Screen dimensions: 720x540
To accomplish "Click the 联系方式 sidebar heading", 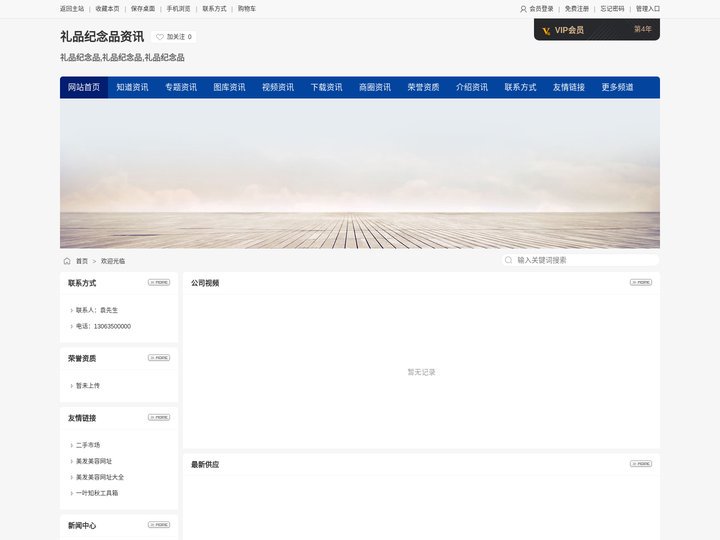I will click(x=82, y=283).
